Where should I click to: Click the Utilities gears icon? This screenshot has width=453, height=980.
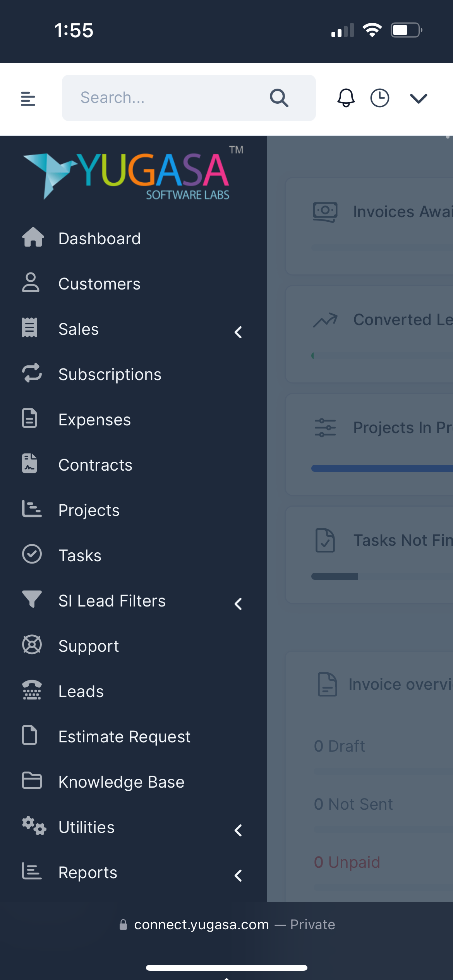click(34, 826)
